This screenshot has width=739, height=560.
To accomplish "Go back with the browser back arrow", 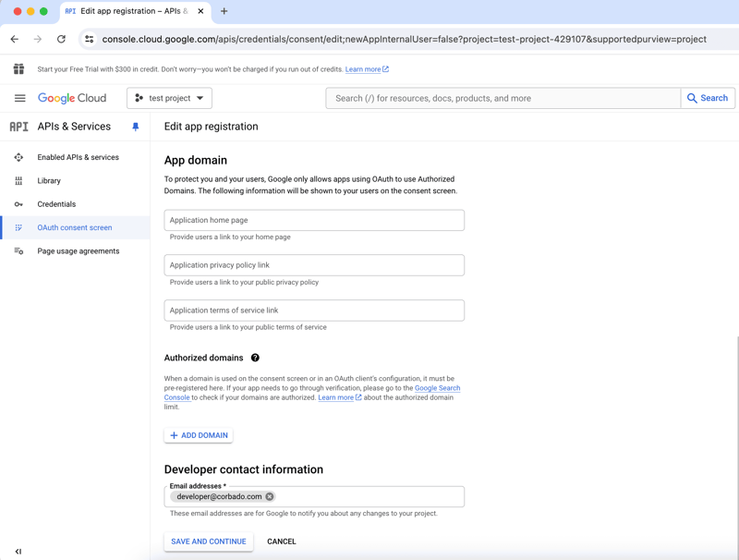I will [x=15, y=39].
